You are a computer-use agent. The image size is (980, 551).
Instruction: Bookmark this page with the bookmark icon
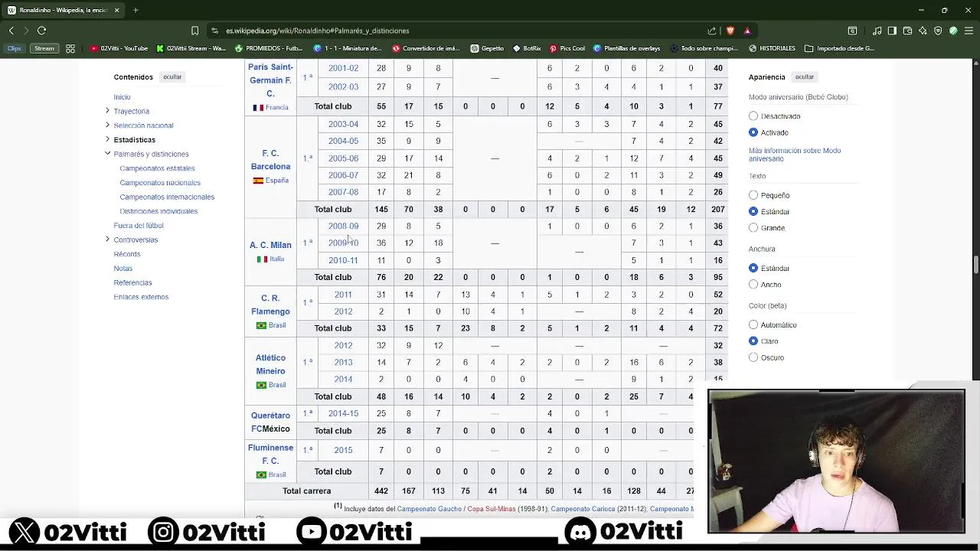tap(194, 31)
